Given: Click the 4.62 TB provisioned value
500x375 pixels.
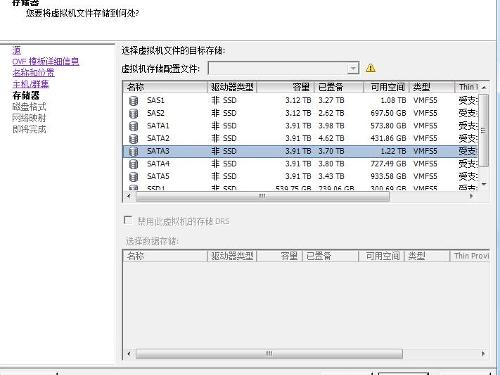Looking at the screenshot, I should (x=331, y=138).
